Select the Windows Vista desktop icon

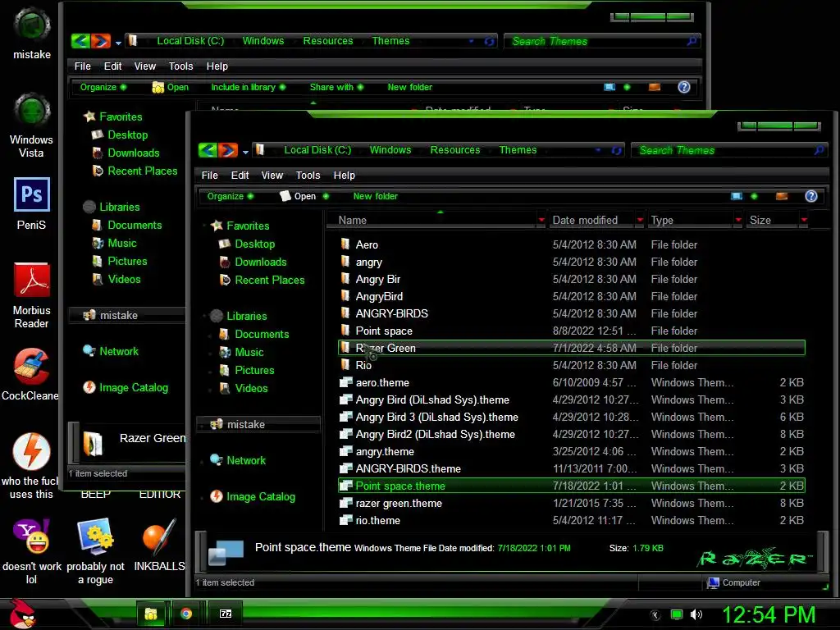(32, 126)
